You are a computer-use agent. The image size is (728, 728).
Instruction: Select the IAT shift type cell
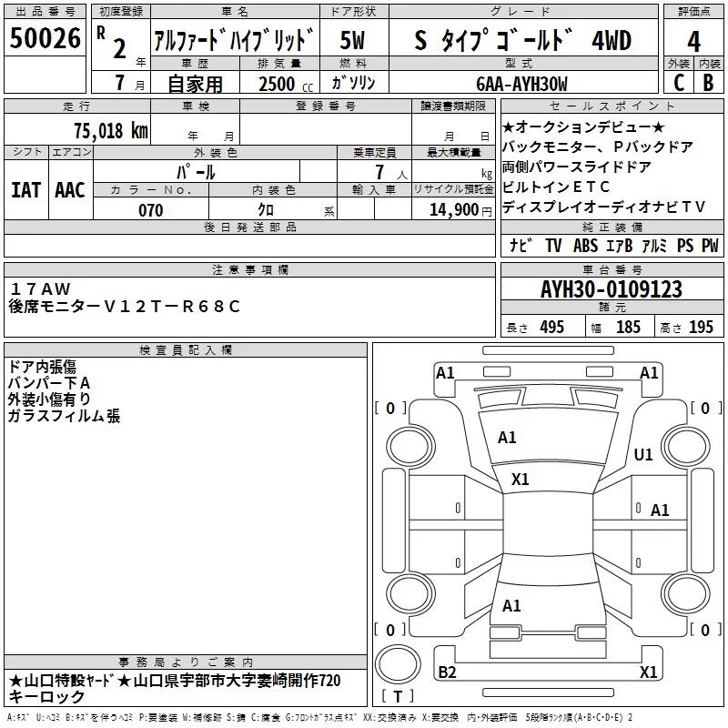(x=25, y=189)
